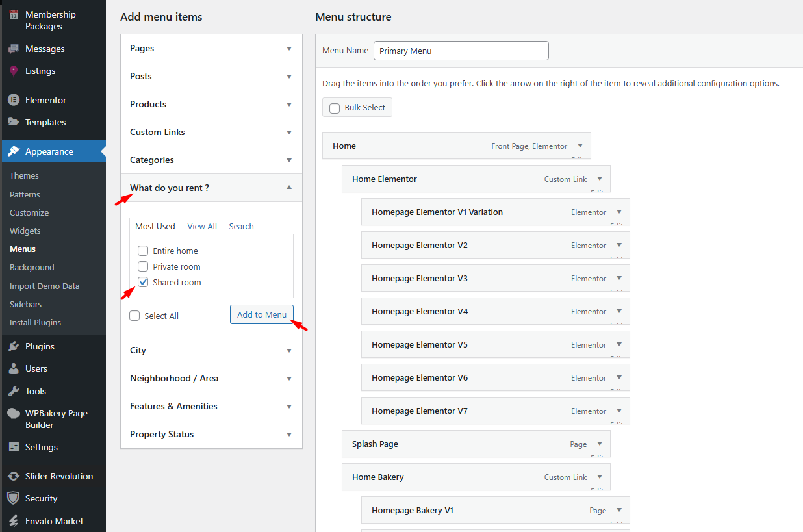The image size is (803, 532).
Task: Click the Security shield icon
Action: [14, 498]
